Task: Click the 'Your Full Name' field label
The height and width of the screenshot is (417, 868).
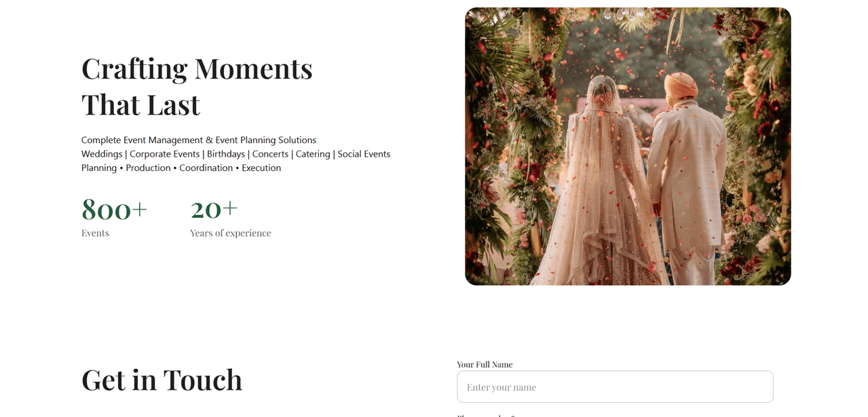Action: pos(485,364)
